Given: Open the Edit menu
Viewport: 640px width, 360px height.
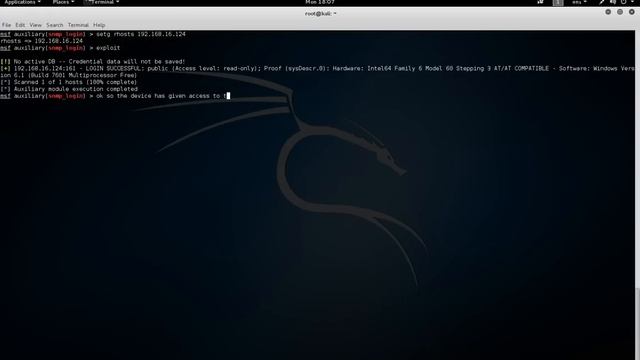Looking at the screenshot, I should 20,25.
